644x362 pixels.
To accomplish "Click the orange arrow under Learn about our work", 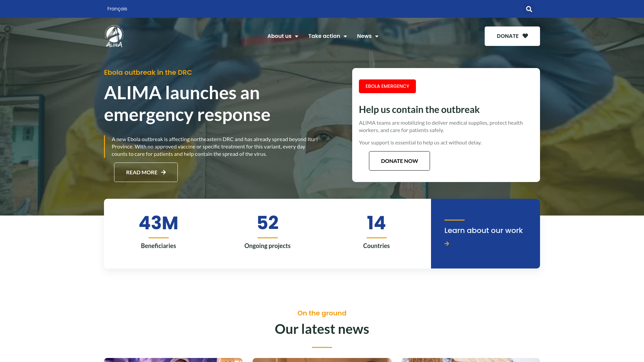I will [447, 244].
